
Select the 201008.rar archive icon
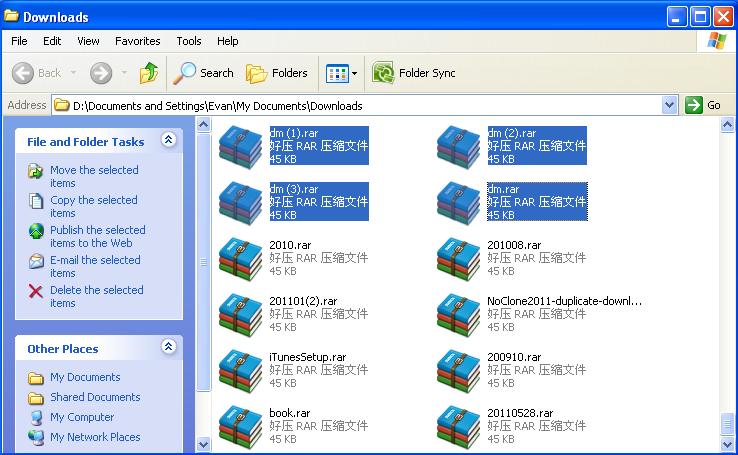(458, 259)
